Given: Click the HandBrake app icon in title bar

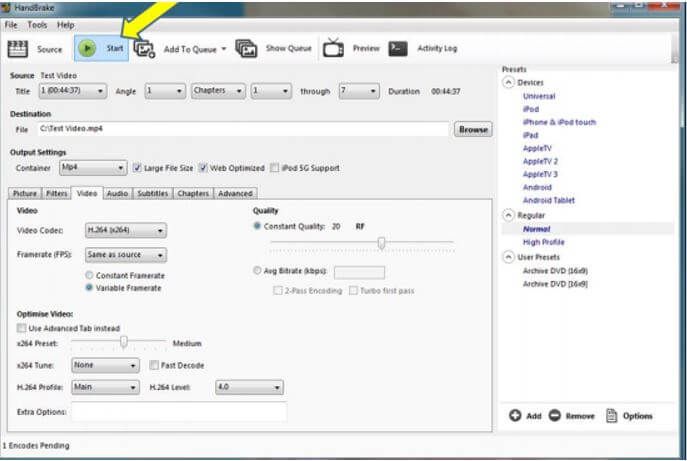Looking at the screenshot, I should tap(6, 7).
